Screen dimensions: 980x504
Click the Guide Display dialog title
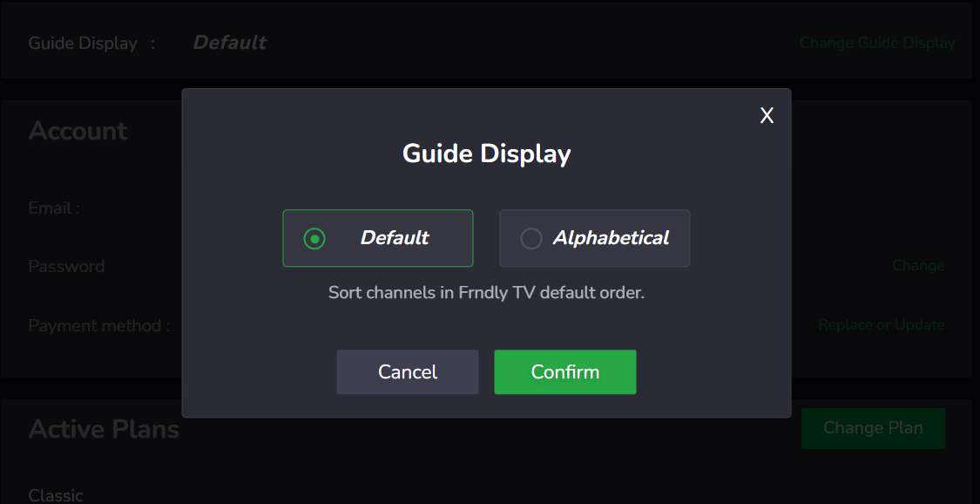point(485,153)
